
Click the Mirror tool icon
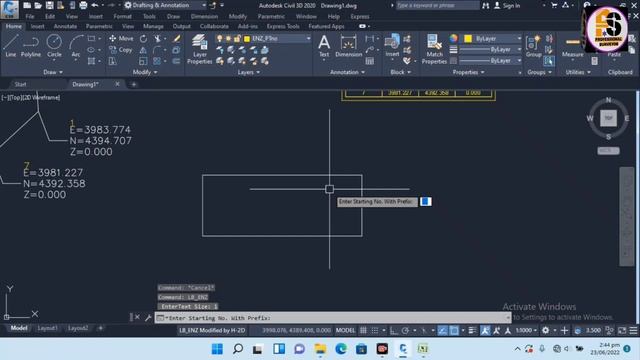143,50
